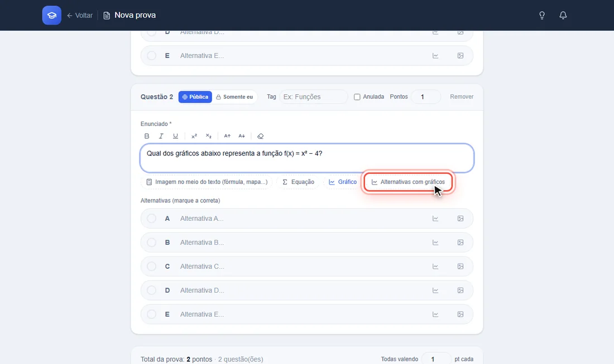Click the Nova prova title
The image size is (614, 364).
click(135, 15)
